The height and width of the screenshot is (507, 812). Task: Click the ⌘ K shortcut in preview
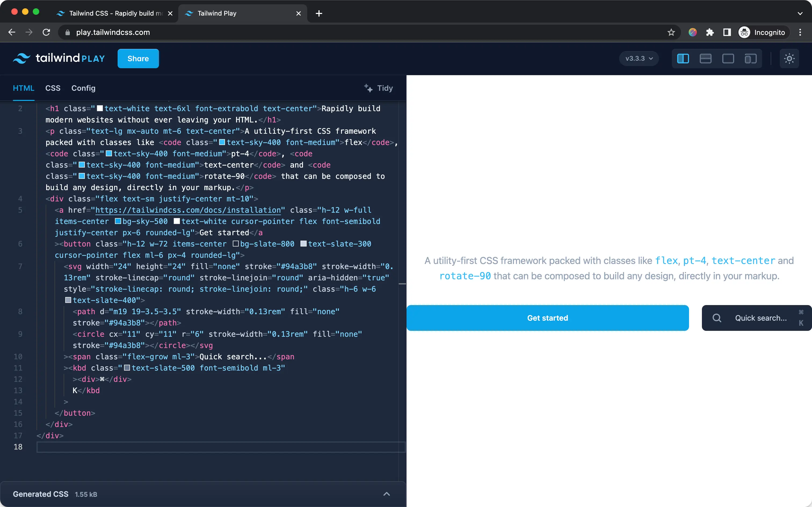[x=801, y=318]
